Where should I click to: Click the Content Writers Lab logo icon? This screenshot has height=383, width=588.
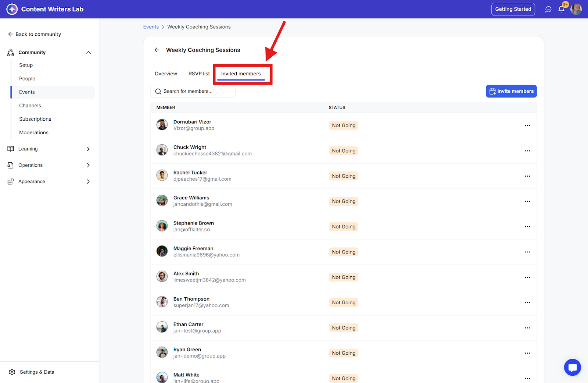click(x=12, y=9)
